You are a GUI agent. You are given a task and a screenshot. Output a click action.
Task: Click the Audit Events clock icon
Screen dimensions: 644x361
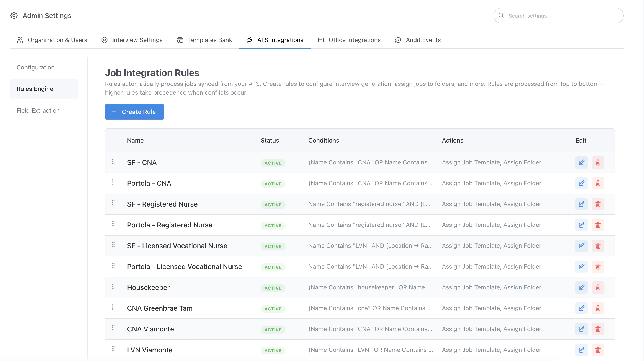[397, 40]
